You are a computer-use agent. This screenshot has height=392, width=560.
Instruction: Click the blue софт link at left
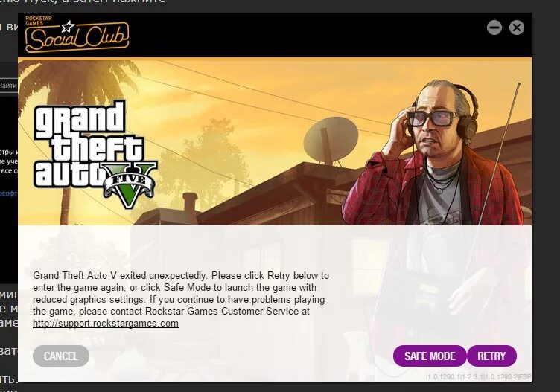coord(9,193)
